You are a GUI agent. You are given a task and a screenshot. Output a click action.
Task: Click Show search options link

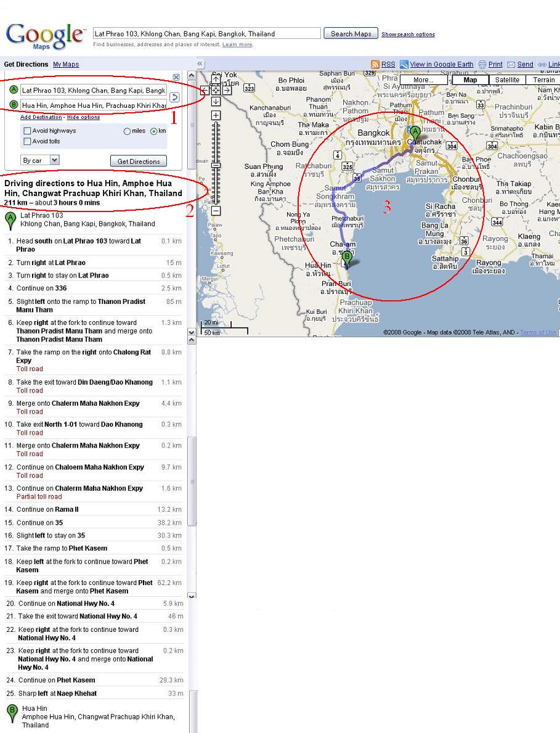pos(408,34)
